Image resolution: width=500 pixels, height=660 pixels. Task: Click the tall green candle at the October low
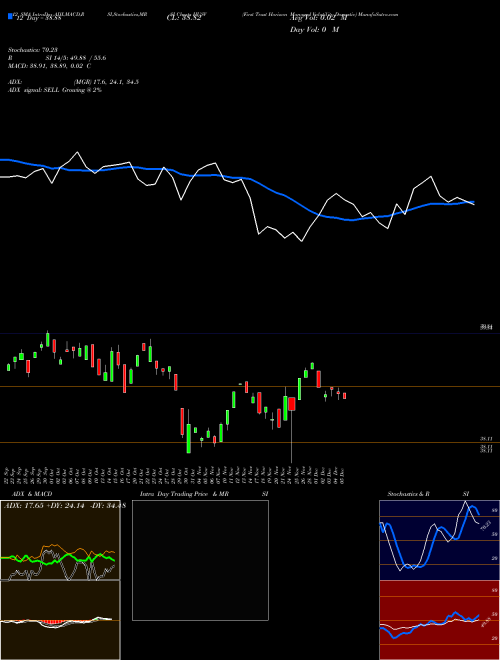click(189, 438)
